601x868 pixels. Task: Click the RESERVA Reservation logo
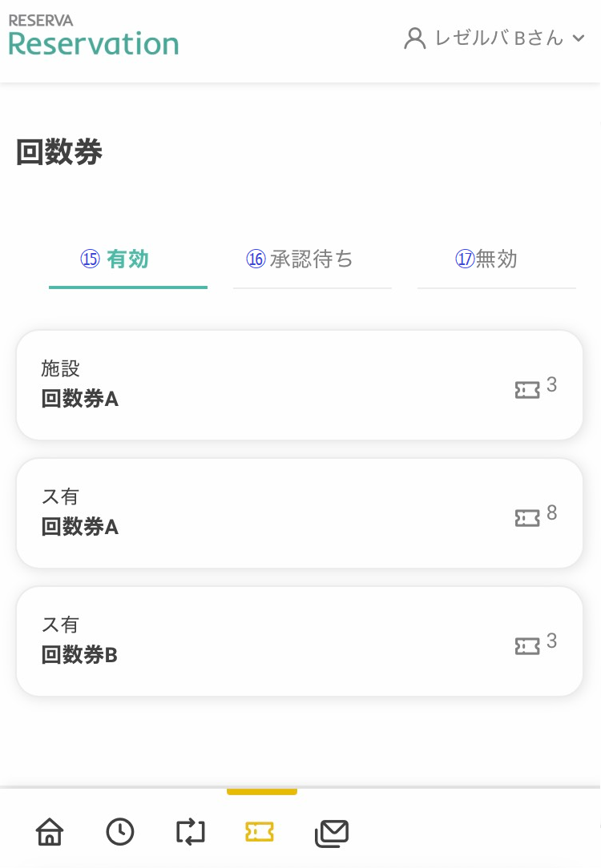coord(94,36)
